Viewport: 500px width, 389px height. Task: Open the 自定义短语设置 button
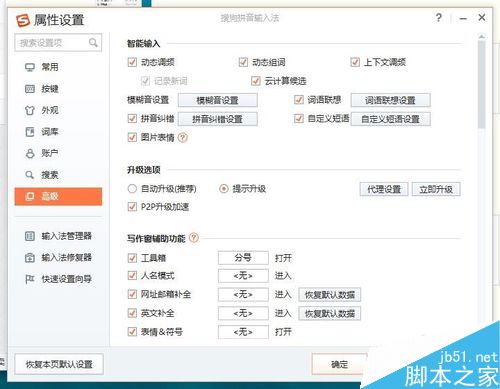[390, 119]
